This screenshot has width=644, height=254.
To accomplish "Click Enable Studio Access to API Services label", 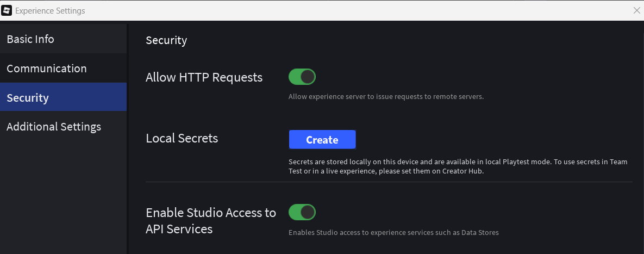I will (211, 221).
